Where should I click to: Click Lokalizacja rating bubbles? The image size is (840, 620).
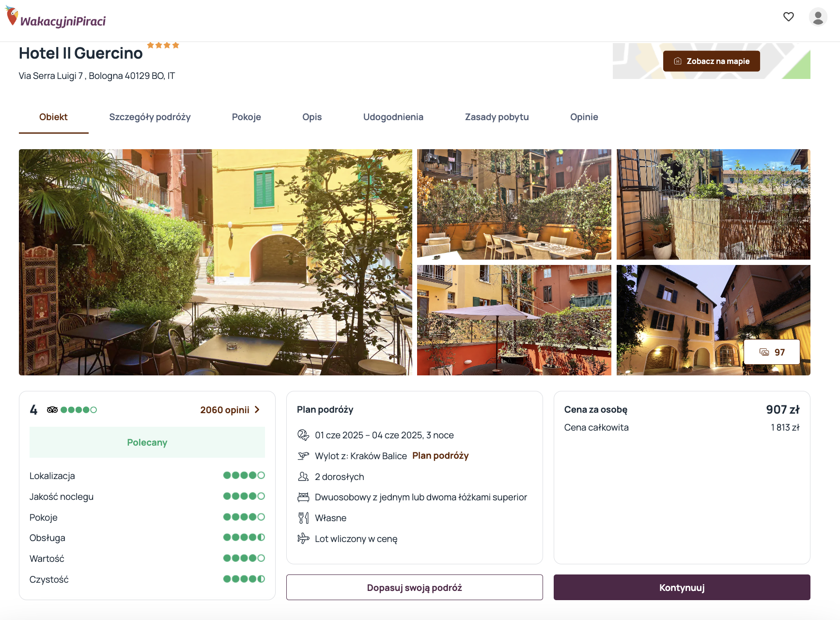click(x=244, y=475)
